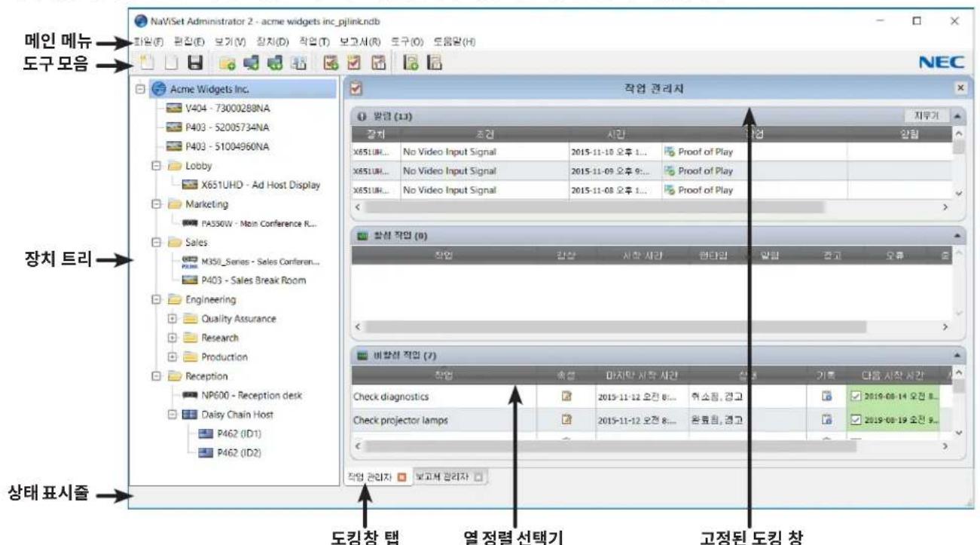The width and height of the screenshot is (980, 545).
Task: Open the history icon for Check diagnostics
Action: (x=828, y=396)
